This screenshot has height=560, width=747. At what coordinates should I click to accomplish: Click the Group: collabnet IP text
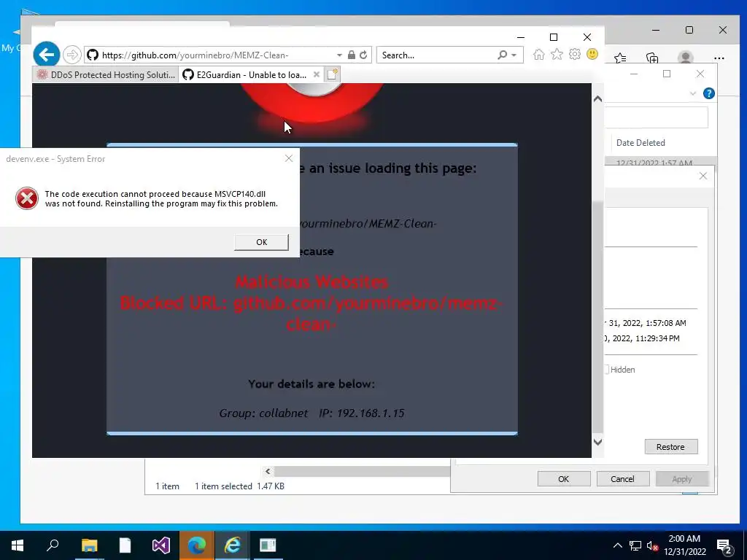coord(311,413)
